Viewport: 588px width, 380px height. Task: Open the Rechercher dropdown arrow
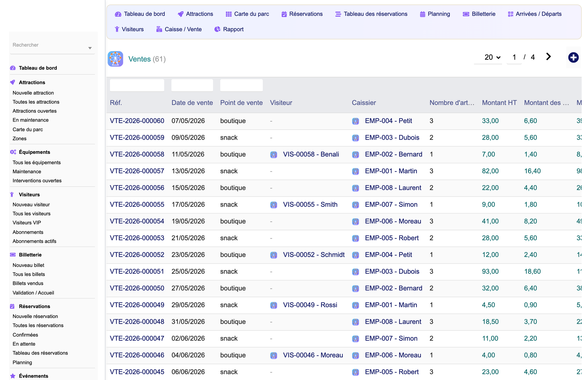click(x=90, y=48)
